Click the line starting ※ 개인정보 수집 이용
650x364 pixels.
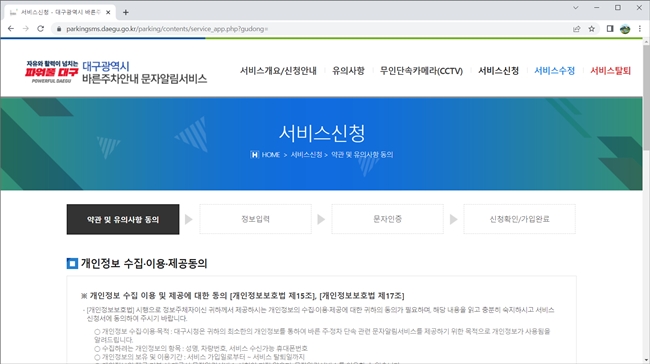click(x=243, y=296)
